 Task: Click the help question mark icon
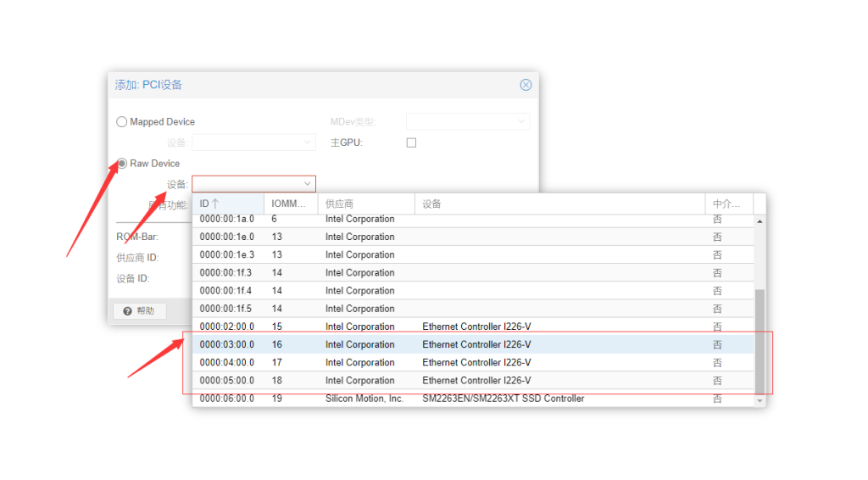pos(128,311)
